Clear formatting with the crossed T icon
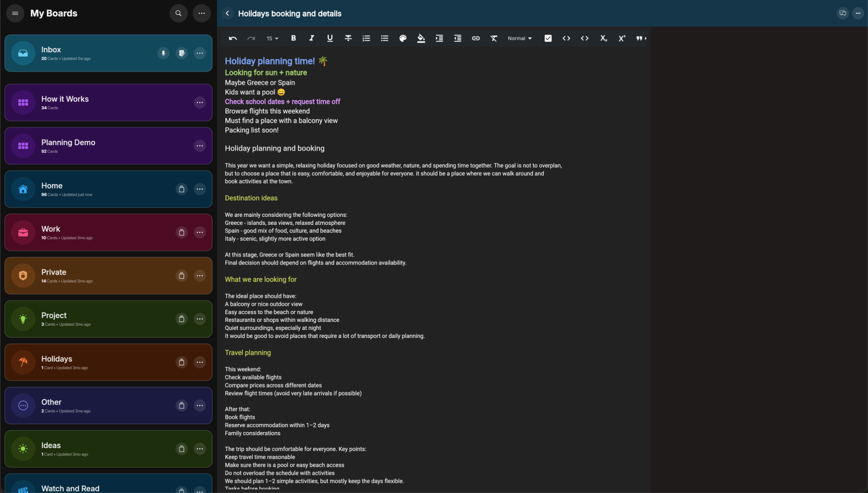 click(494, 39)
